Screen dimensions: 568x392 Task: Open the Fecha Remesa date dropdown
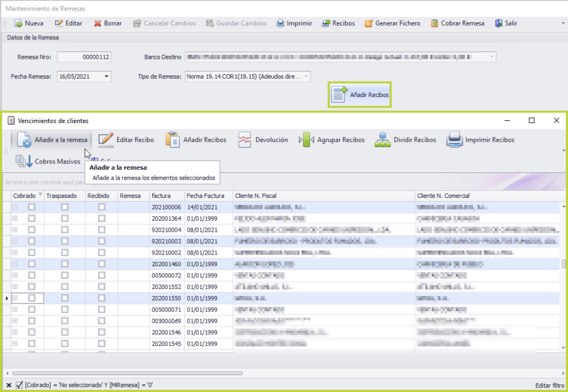[x=106, y=77]
